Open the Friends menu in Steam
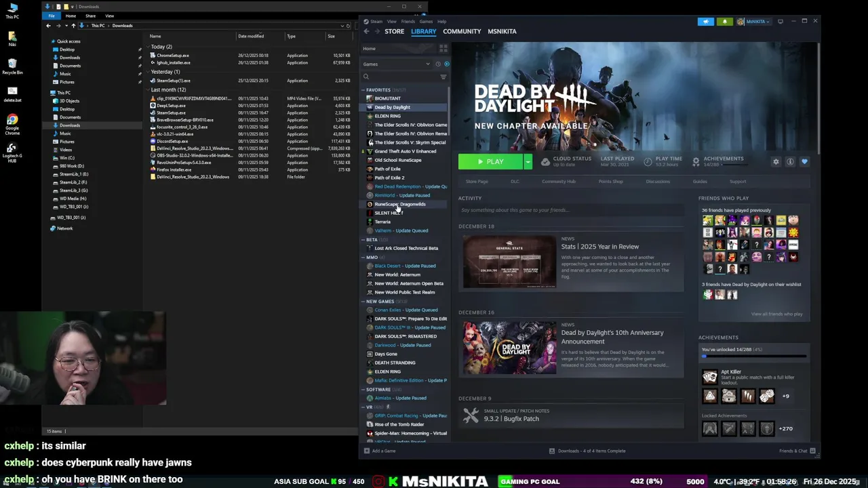The height and width of the screenshot is (488, 868). click(x=408, y=22)
